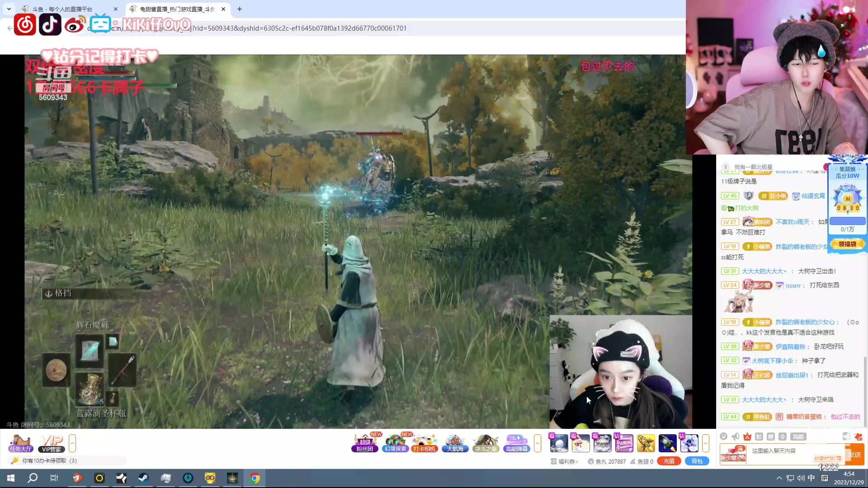Show hidden system tray icons
868x488 pixels.
click(779, 478)
